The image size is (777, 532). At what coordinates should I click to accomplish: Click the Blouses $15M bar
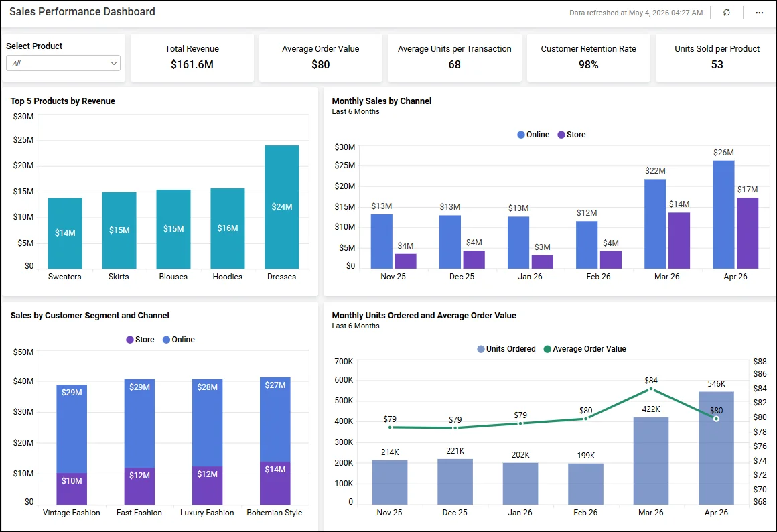[x=173, y=229]
